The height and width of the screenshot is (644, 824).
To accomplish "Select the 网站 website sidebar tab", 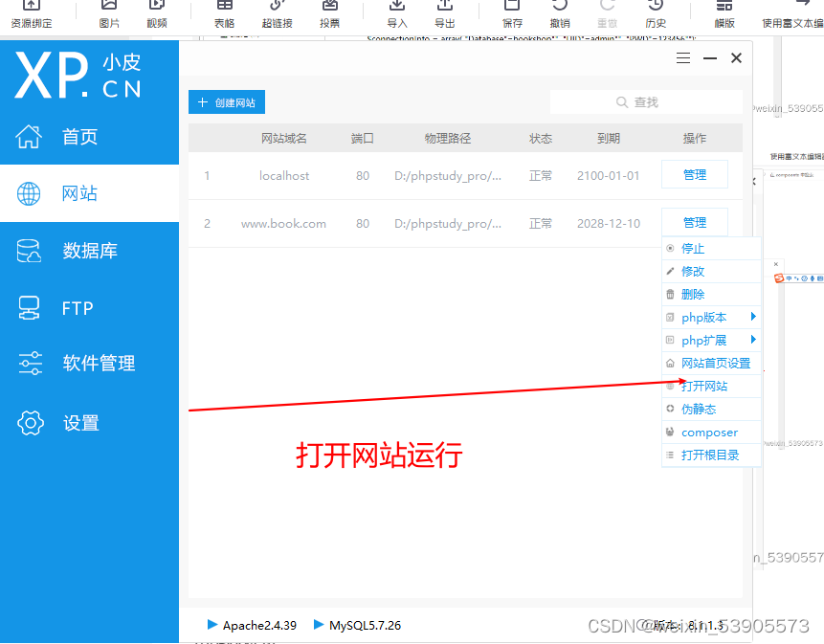I will [x=89, y=193].
